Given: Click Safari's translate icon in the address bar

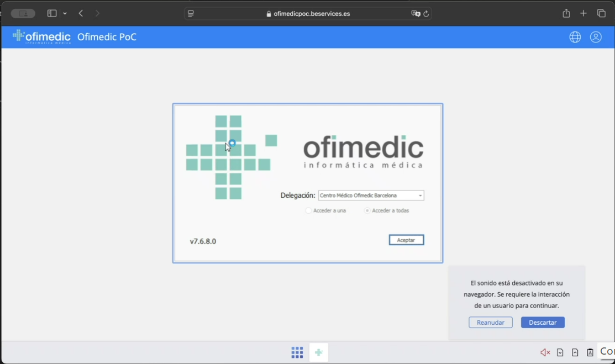Looking at the screenshot, I should 416,14.
